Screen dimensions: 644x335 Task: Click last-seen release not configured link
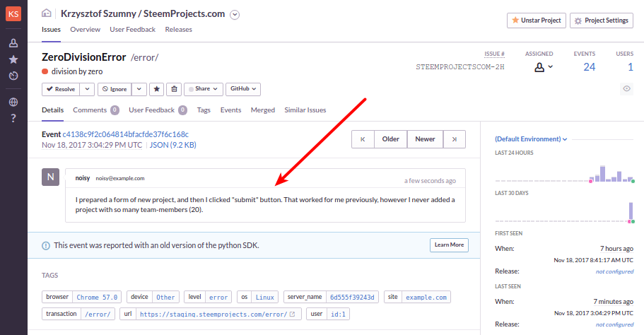[614, 324]
